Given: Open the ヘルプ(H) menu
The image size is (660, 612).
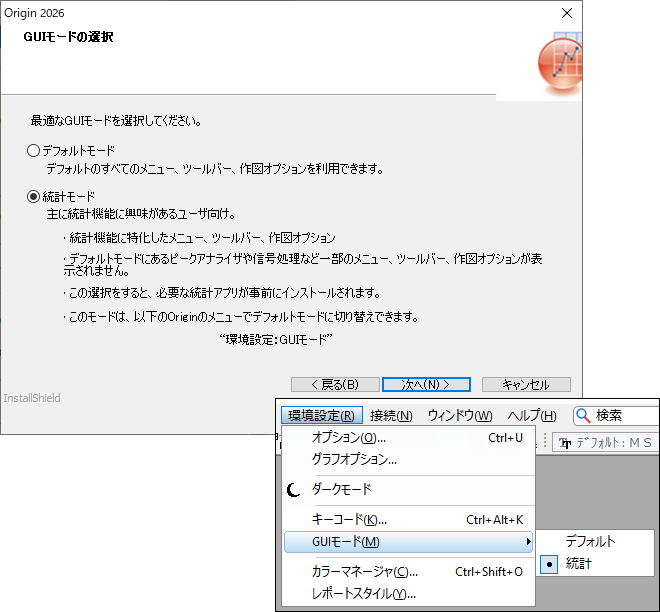Looking at the screenshot, I should click(531, 416).
